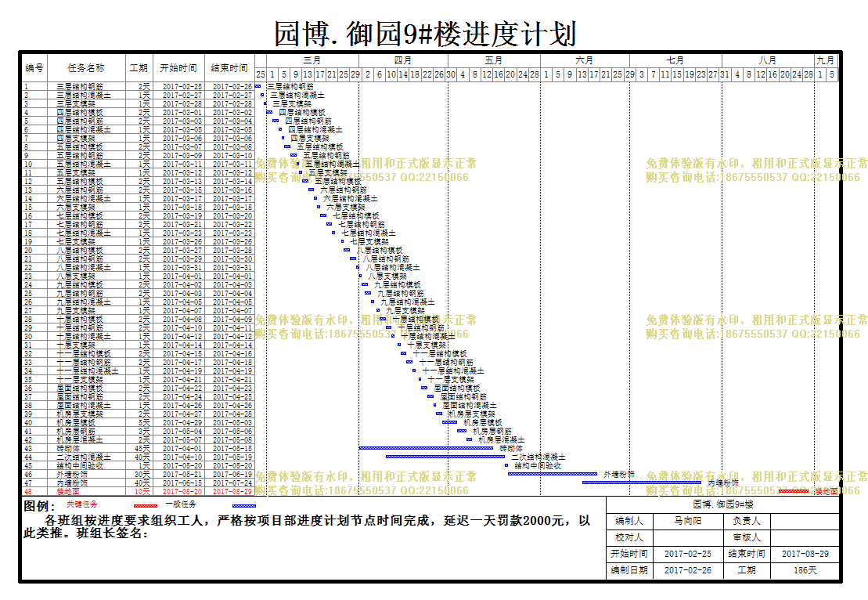The width and height of the screenshot is (868, 600).
Task: Select the 九月 month header in the timeline
Action: (x=826, y=60)
